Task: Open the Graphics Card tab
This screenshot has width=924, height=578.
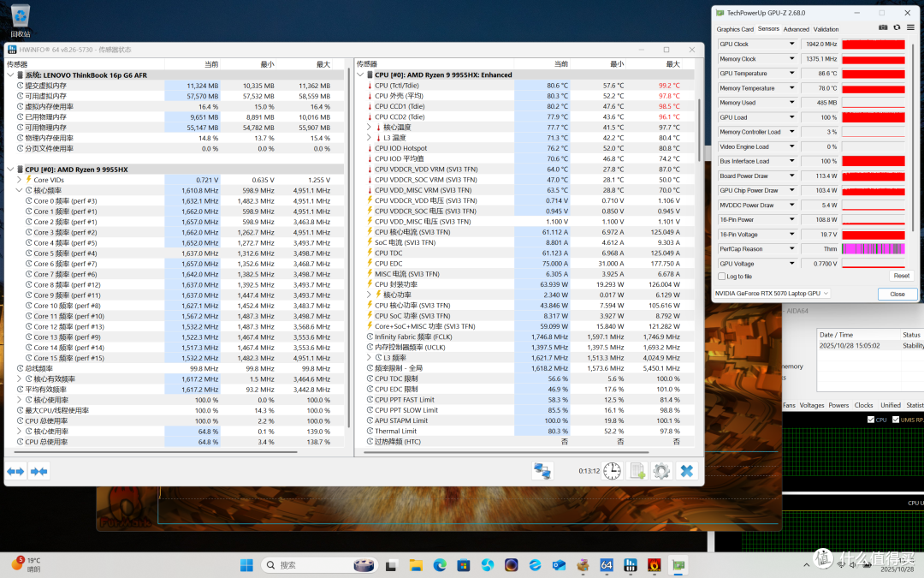Action: click(735, 29)
